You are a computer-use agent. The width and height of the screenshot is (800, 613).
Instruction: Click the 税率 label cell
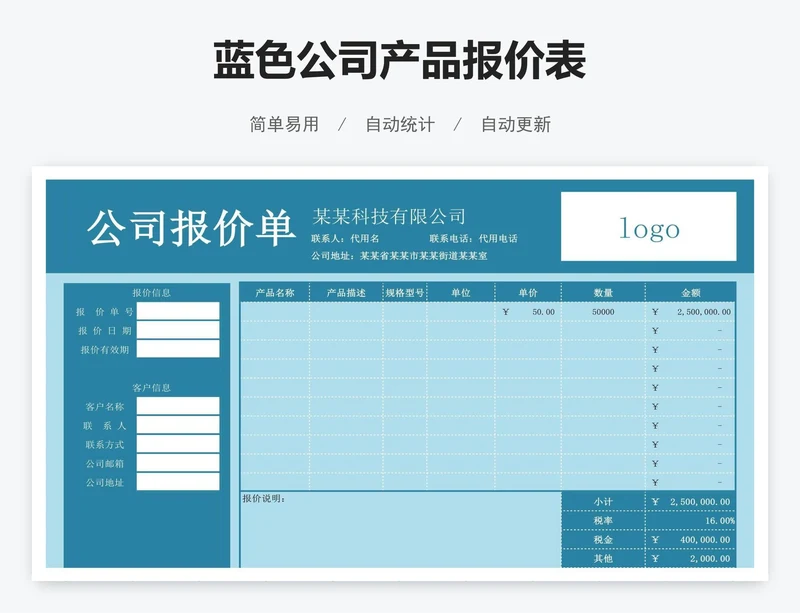click(603, 521)
